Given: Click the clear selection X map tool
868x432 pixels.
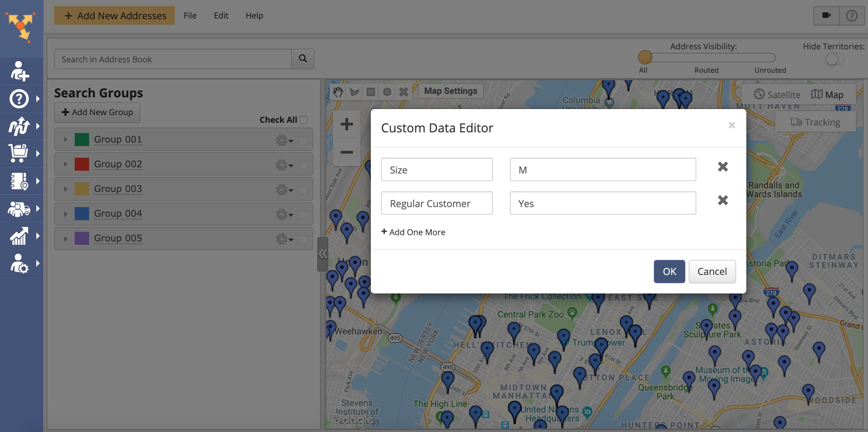Looking at the screenshot, I should pos(404,92).
